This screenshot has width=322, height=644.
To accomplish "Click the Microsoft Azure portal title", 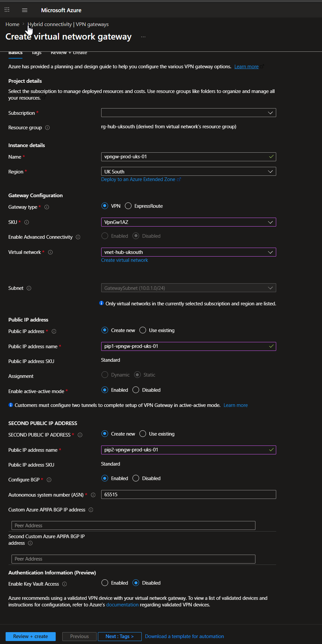I will pos(61,10).
